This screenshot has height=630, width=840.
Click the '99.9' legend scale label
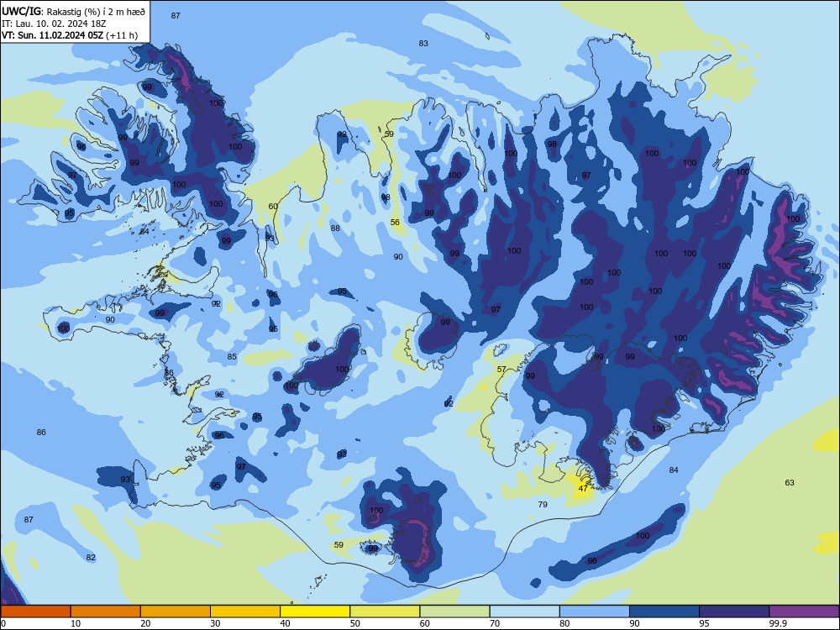coord(778,623)
